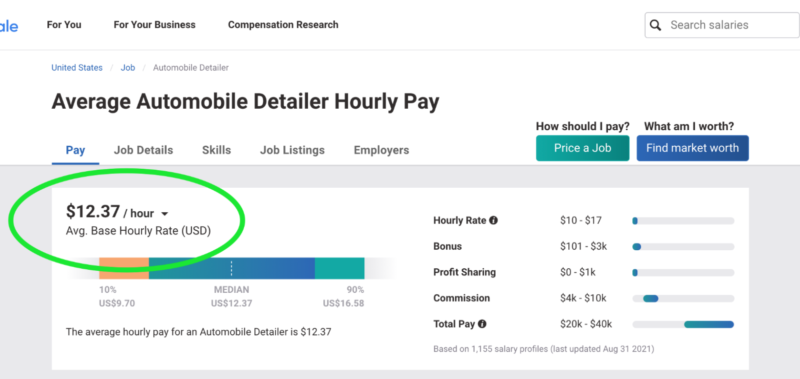
Task: Click the Hourly Rate info icon
Action: 493,220
